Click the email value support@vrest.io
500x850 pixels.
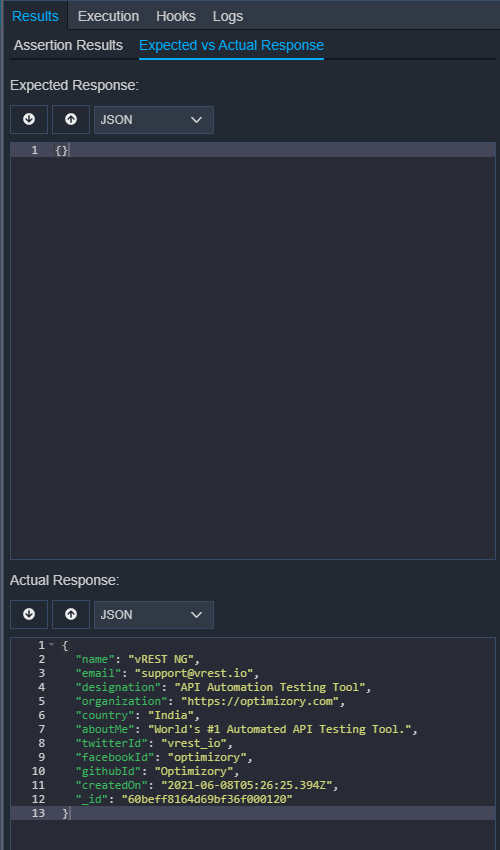(194, 673)
